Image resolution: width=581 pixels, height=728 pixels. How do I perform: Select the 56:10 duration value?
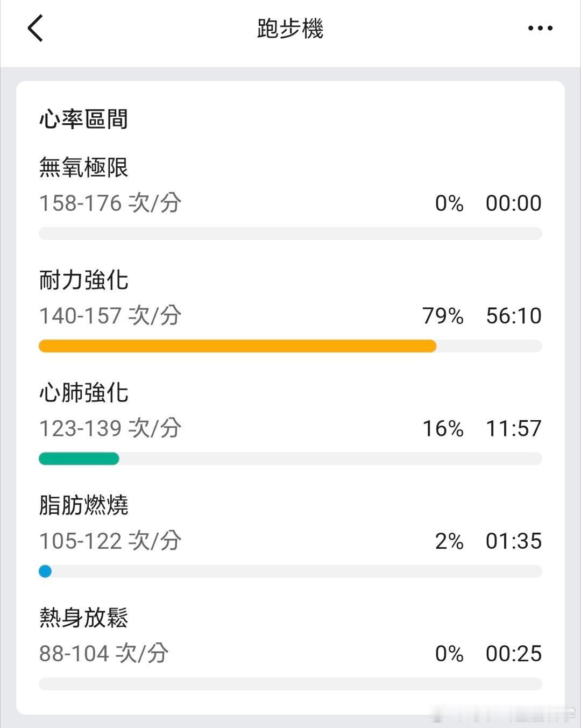click(x=514, y=316)
